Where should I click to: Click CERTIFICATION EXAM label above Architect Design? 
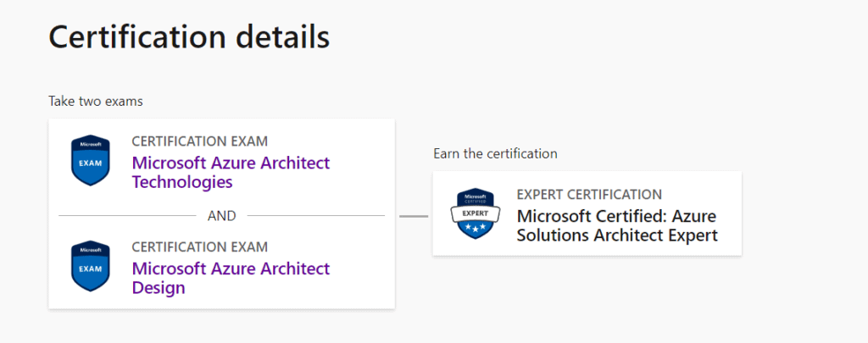tap(200, 246)
